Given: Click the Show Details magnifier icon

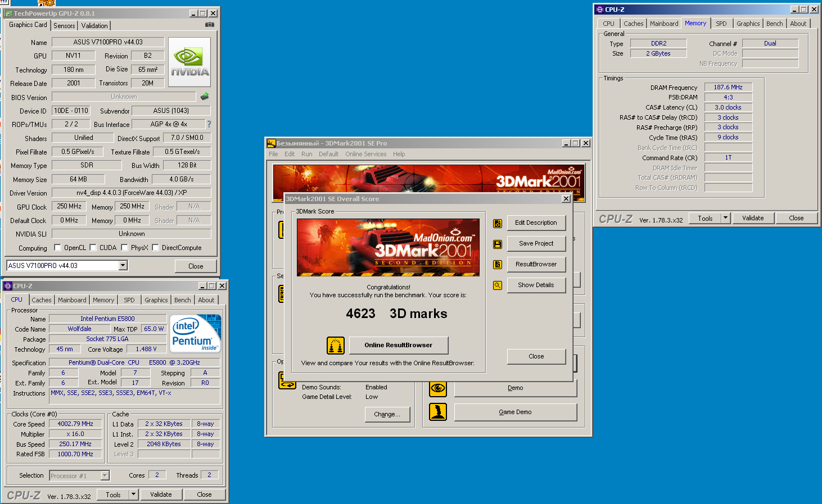Looking at the screenshot, I should coord(498,285).
